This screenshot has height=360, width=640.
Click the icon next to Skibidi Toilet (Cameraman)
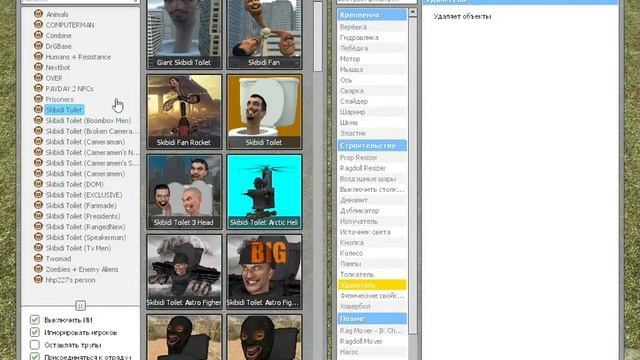38,141
